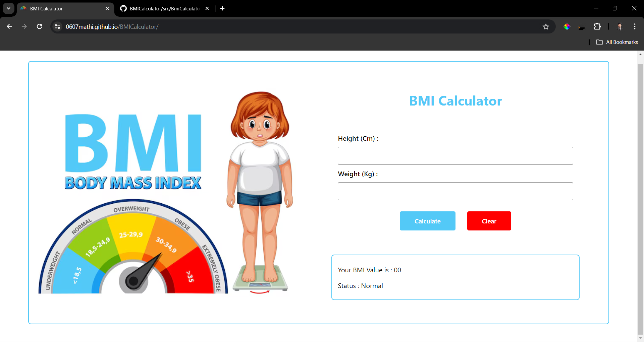Click 'Your BMI Value is : 00' text
This screenshot has height=342, width=644.
coord(369,270)
